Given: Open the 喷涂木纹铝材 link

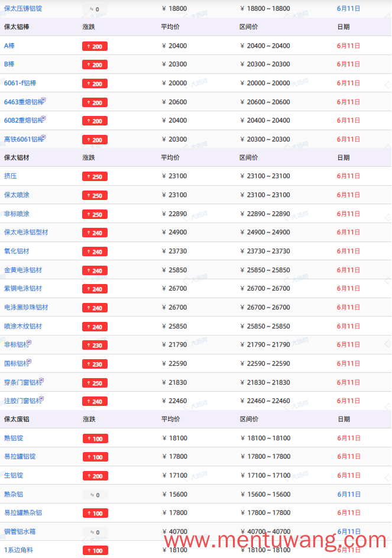Looking at the screenshot, I should [23, 326].
